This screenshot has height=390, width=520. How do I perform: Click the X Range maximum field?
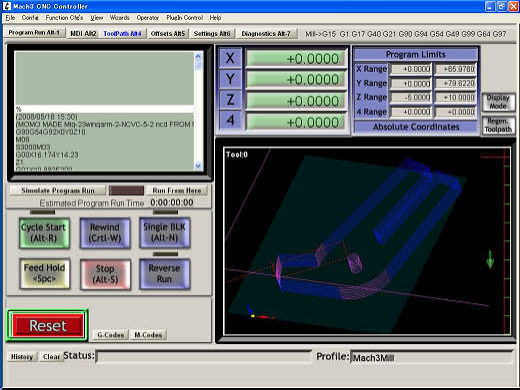click(x=456, y=69)
